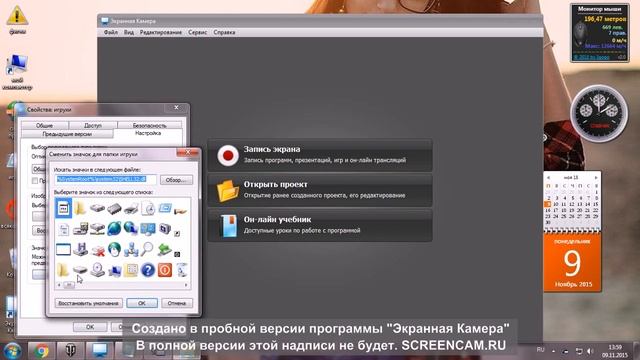
Task: Click the icon list horizontal scrollbar thumb
Action: click(69, 285)
